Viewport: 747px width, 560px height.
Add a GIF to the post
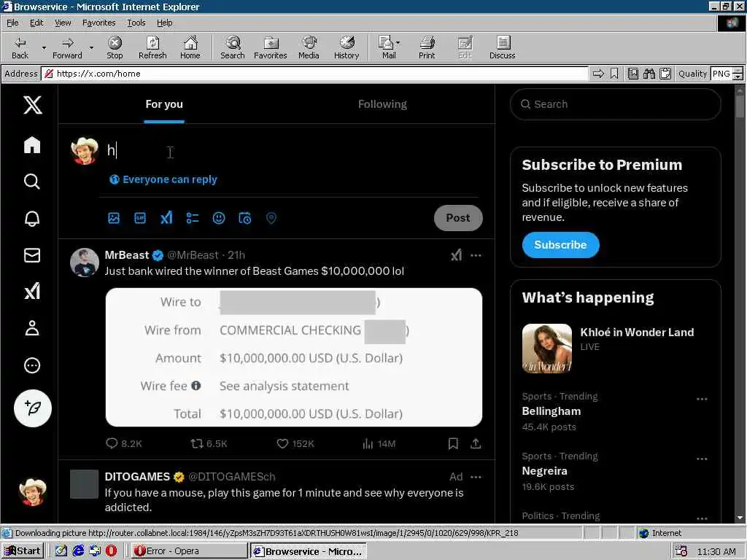click(x=140, y=218)
